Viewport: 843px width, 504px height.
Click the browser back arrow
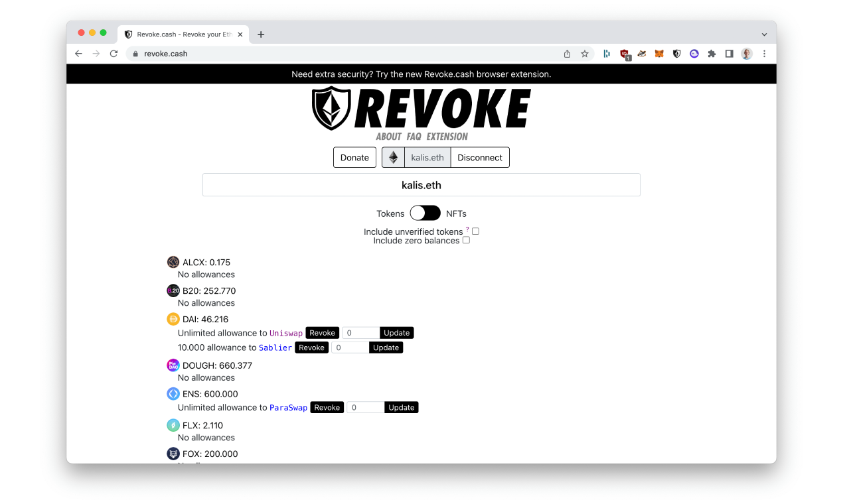pos(79,54)
